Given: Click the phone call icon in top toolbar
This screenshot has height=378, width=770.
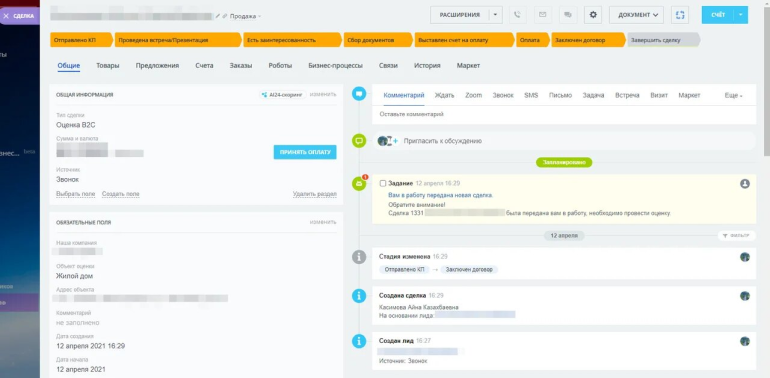Looking at the screenshot, I should 517,15.
